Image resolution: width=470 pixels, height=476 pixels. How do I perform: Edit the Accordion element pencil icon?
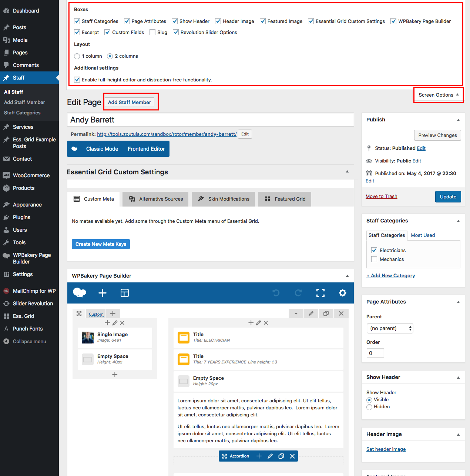(270, 456)
